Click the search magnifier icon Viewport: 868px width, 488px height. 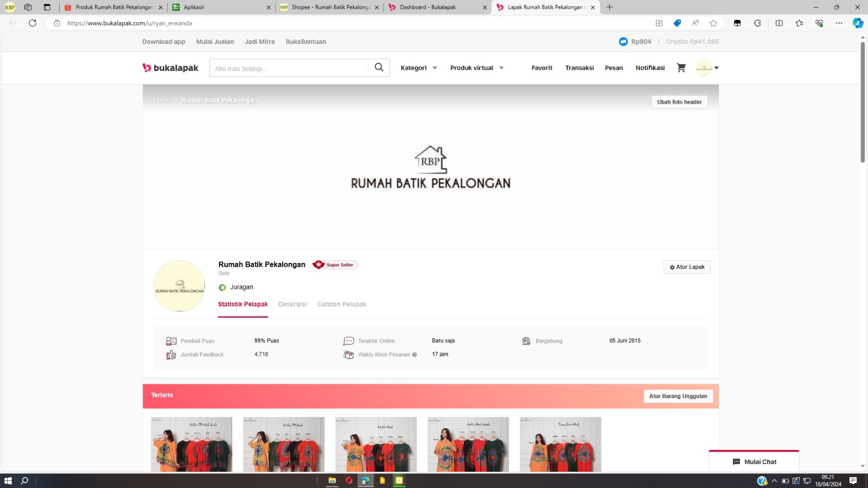(x=379, y=68)
